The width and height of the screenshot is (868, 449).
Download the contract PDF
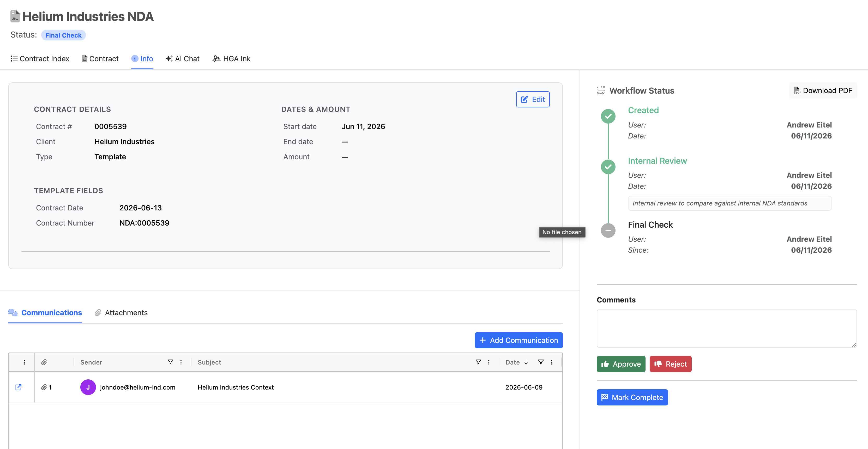click(823, 91)
